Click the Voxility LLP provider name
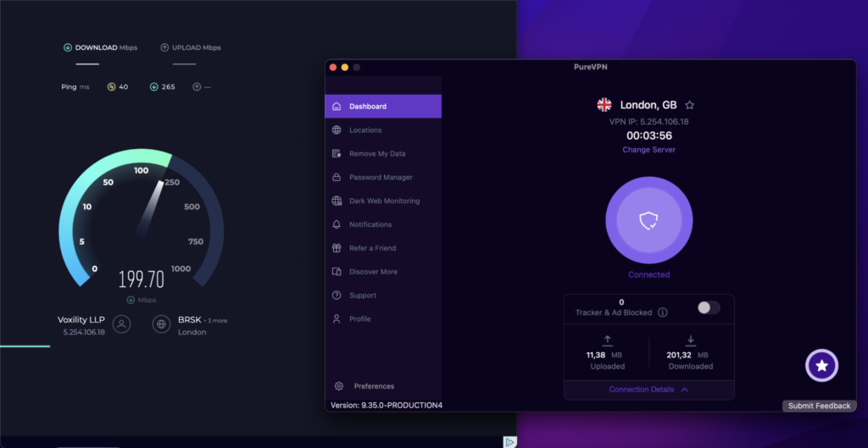This screenshot has width=868, height=448. (81, 319)
